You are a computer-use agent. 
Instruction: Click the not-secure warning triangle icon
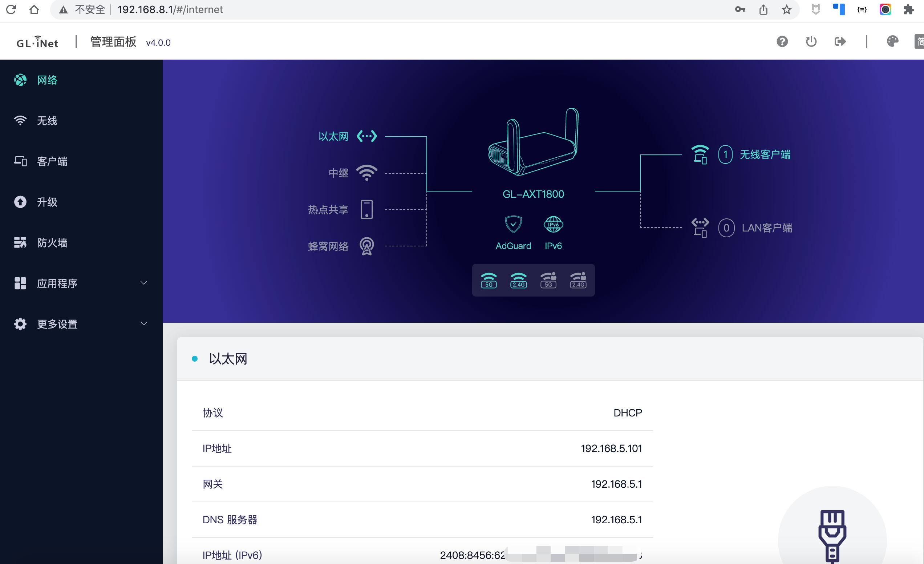[x=63, y=10]
